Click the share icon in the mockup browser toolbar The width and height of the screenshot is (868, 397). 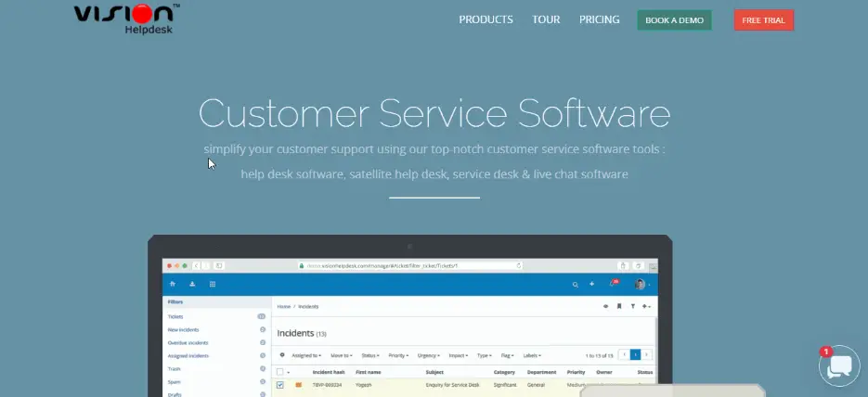click(x=623, y=266)
